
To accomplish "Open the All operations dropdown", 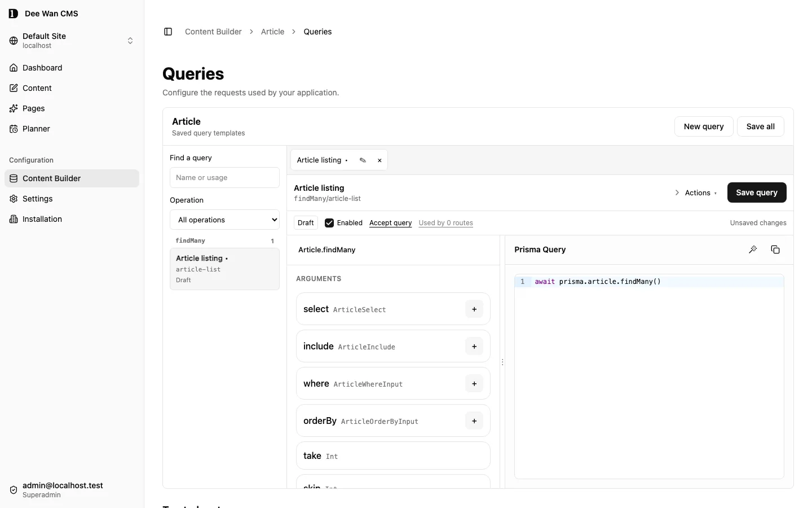I will [224, 220].
